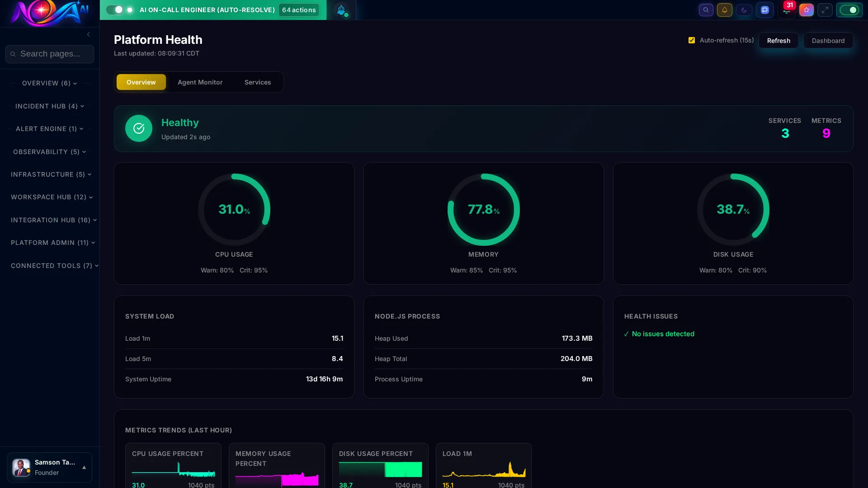Click the AI robot assistant icon
This screenshot has height=488, width=868.
pyautogui.click(x=342, y=10)
